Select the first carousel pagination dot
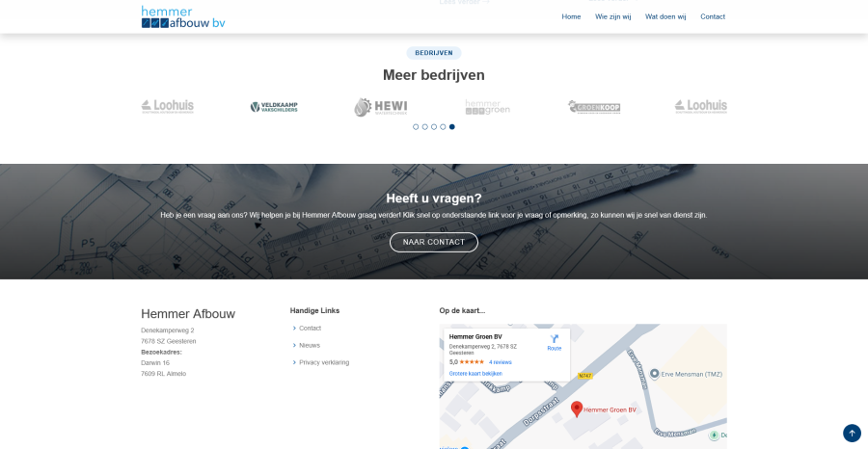Screen dimensions: 868x449 [416, 126]
